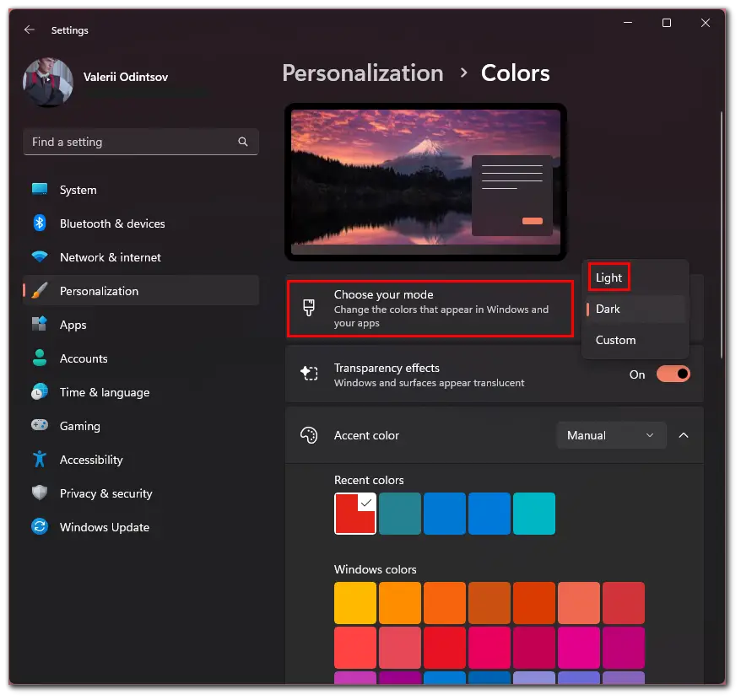Pick the yellow Windows color swatch
741x700 pixels.
pos(355,603)
